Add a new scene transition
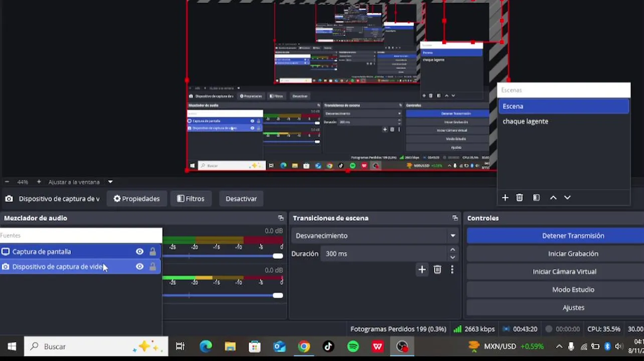The height and width of the screenshot is (361, 644). (x=422, y=270)
